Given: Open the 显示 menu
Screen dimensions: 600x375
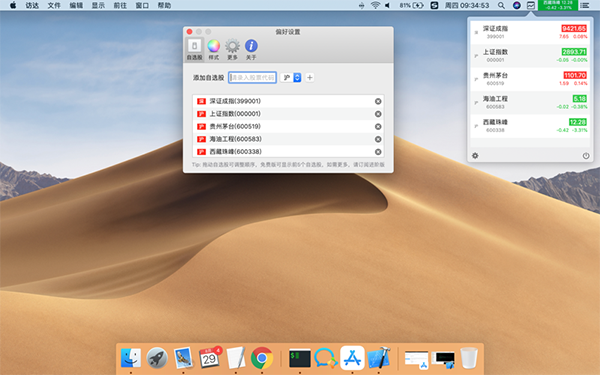Looking at the screenshot, I should 98,5.
